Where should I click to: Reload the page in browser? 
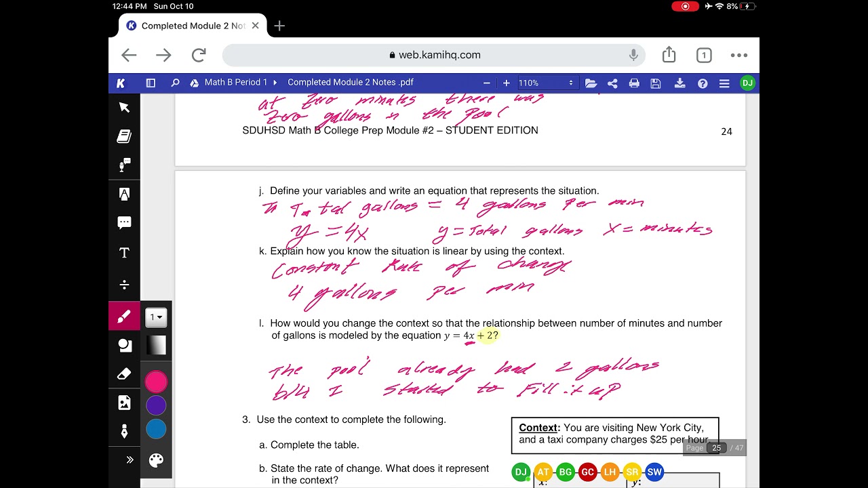(x=199, y=55)
